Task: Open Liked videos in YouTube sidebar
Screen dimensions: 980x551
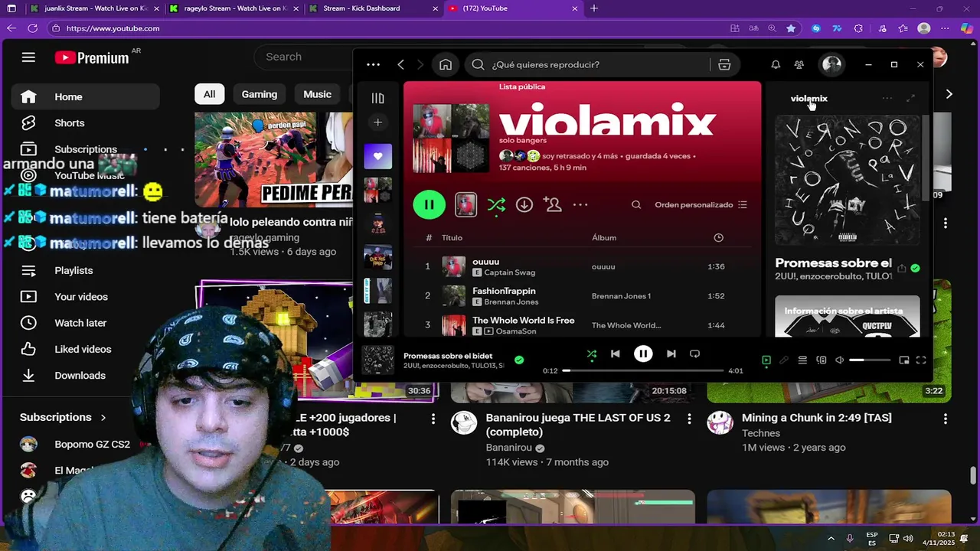Action: click(x=85, y=349)
